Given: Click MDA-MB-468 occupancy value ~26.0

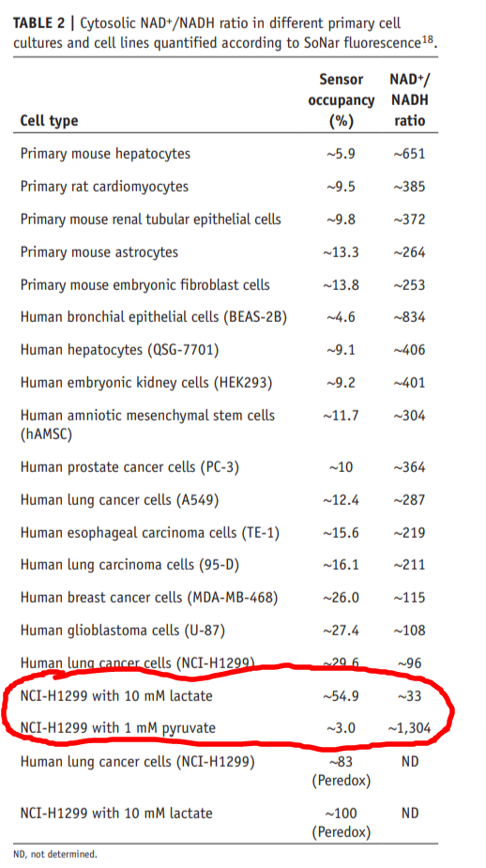Looking at the screenshot, I should pyautogui.click(x=341, y=598).
